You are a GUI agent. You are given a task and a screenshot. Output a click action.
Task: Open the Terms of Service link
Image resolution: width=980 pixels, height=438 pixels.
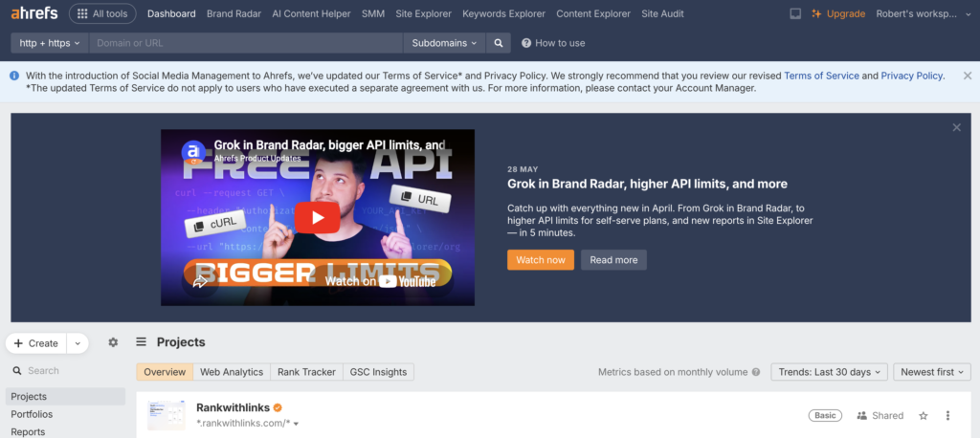point(821,76)
